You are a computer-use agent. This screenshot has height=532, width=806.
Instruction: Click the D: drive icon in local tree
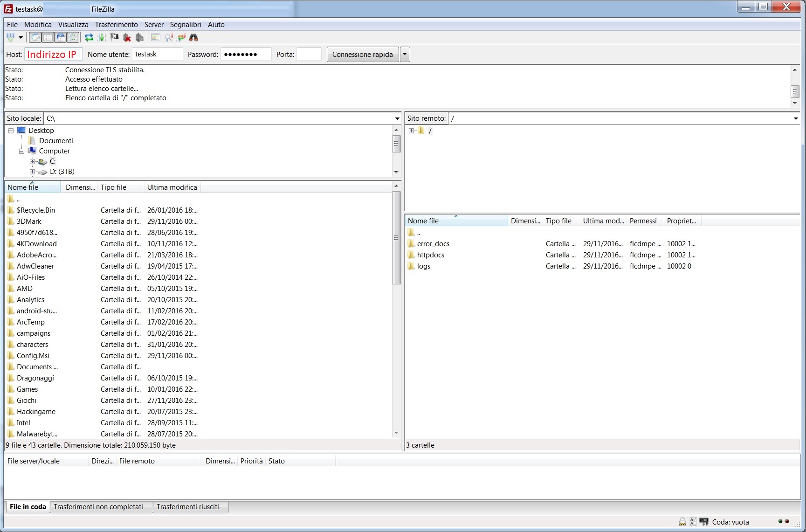42,172
